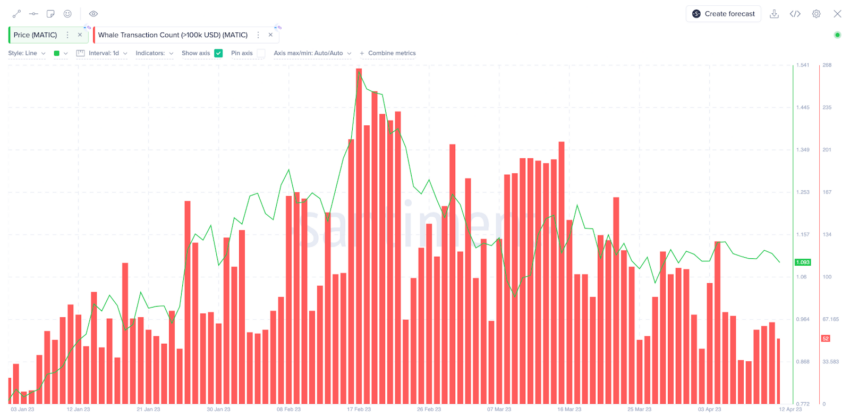This screenshot has width=850, height=416.
Task: Remove Whale Transaction Count metric with X
Action: pyautogui.click(x=271, y=35)
